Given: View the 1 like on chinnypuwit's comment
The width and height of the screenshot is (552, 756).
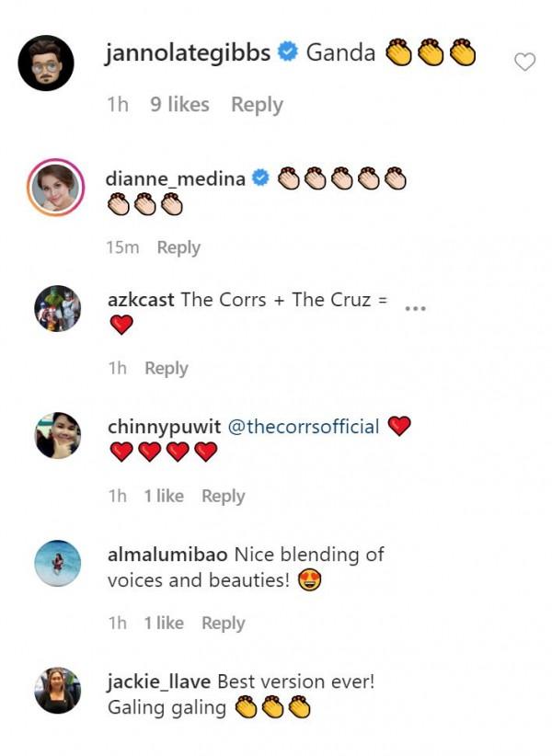Looking at the screenshot, I should point(164,496).
